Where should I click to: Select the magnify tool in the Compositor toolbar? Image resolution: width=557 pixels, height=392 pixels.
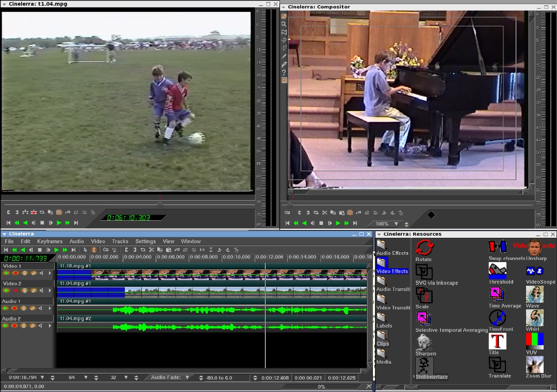click(x=284, y=24)
